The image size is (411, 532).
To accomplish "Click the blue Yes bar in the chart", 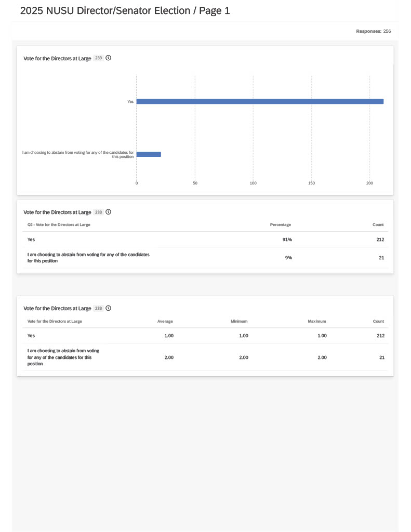I will (x=260, y=101).
